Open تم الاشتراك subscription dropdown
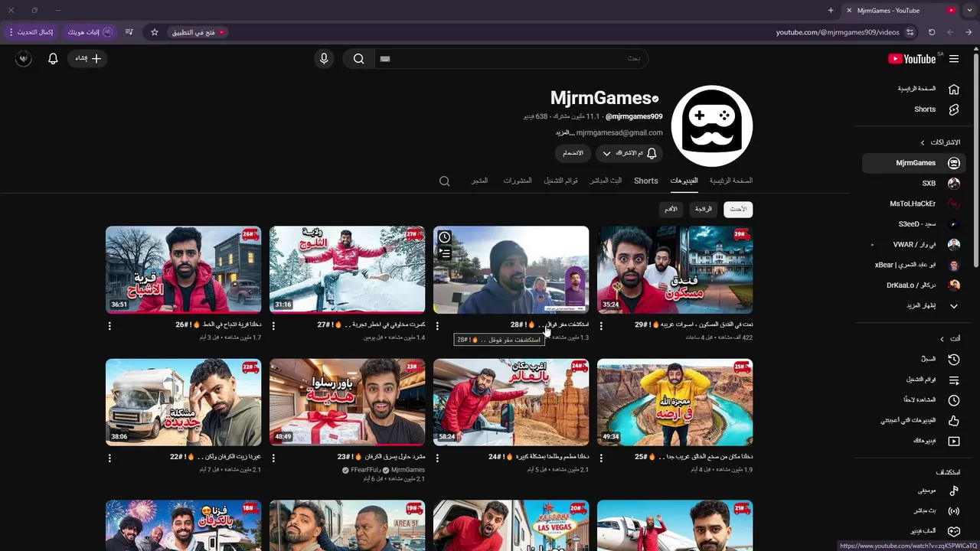 [629, 153]
